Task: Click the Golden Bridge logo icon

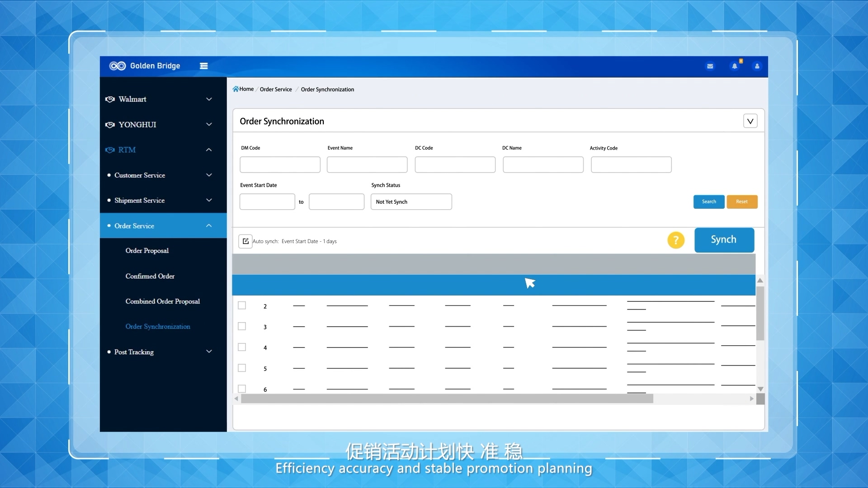Action: click(x=118, y=66)
